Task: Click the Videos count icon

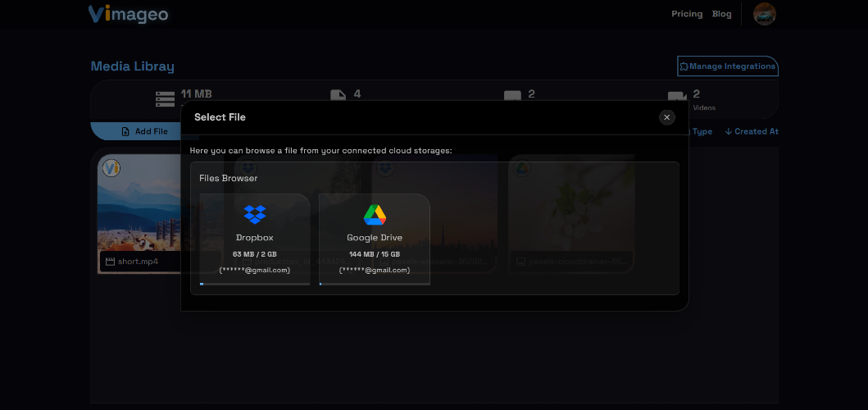Action: point(677,98)
